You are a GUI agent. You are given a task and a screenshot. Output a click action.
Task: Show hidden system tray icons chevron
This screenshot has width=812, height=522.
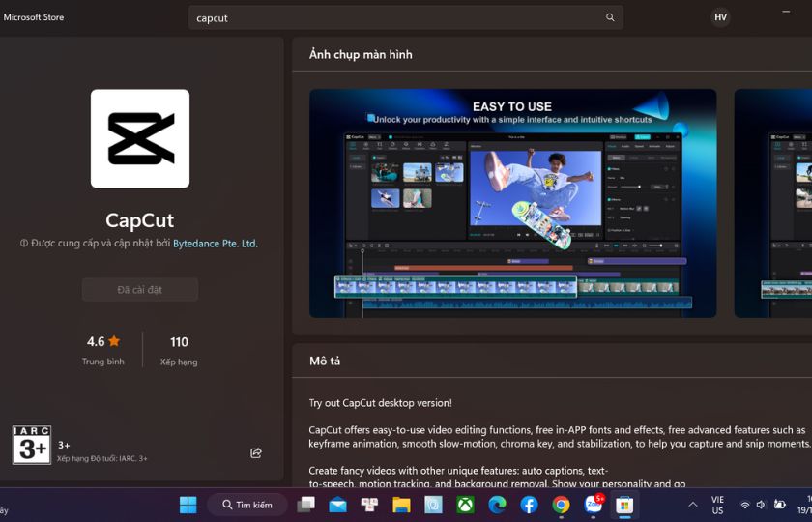pos(693,505)
